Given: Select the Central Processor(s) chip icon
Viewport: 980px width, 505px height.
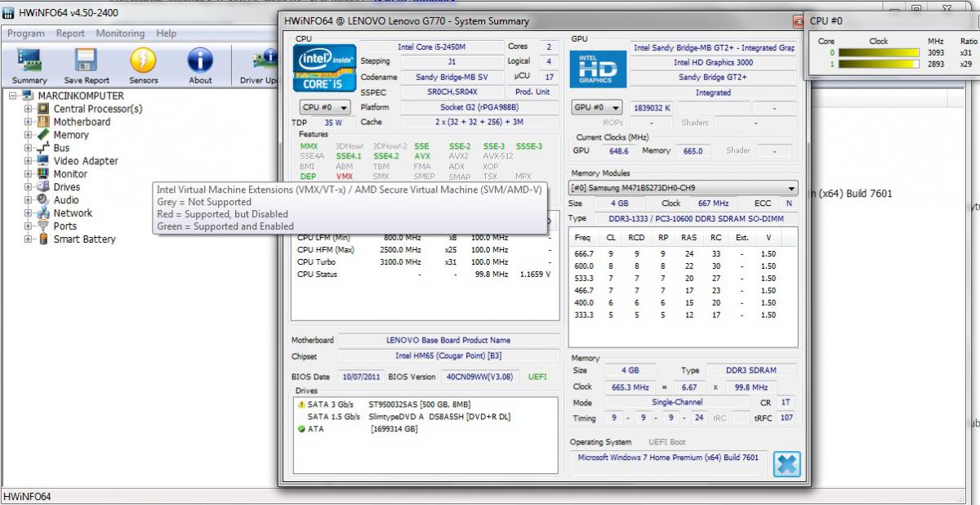Looking at the screenshot, I should 44,109.
